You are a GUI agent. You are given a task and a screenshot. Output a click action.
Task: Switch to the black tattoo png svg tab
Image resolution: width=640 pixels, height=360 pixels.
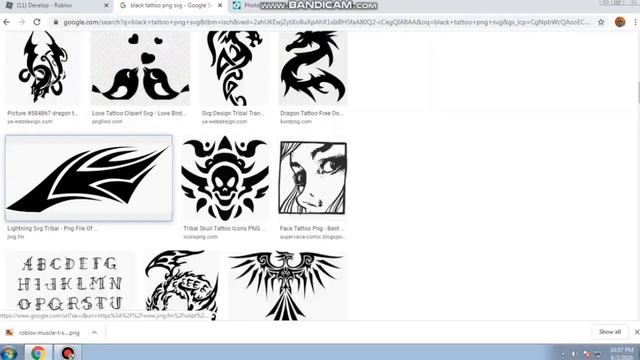(x=171, y=6)
